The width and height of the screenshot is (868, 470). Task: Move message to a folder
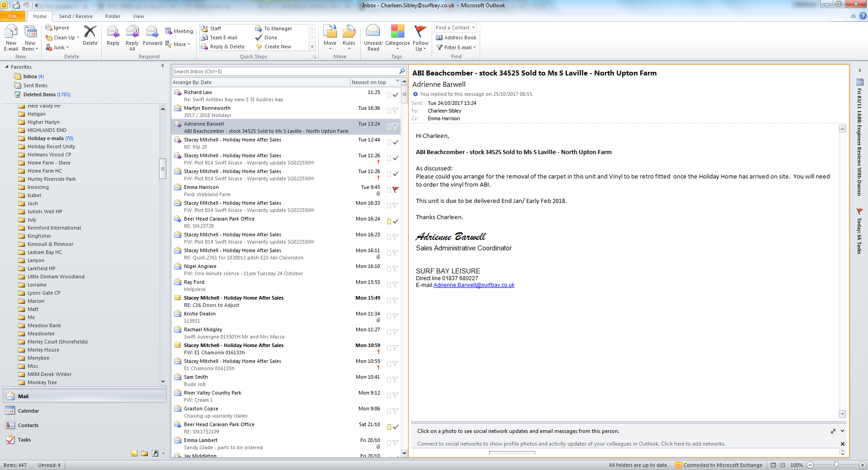(330, 38)
